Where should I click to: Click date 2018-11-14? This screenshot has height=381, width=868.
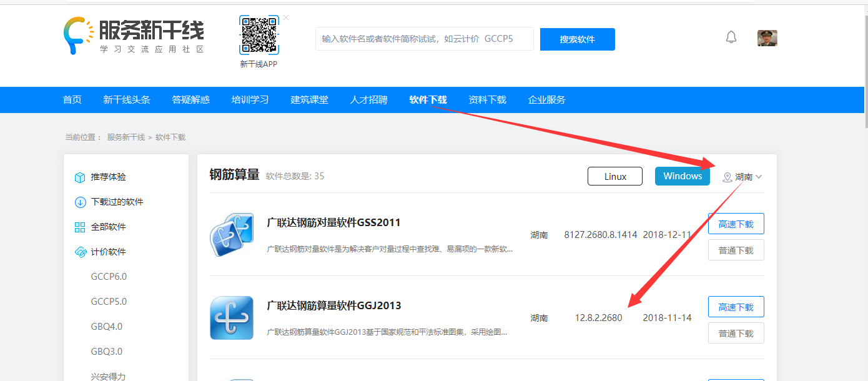(667, 318)
